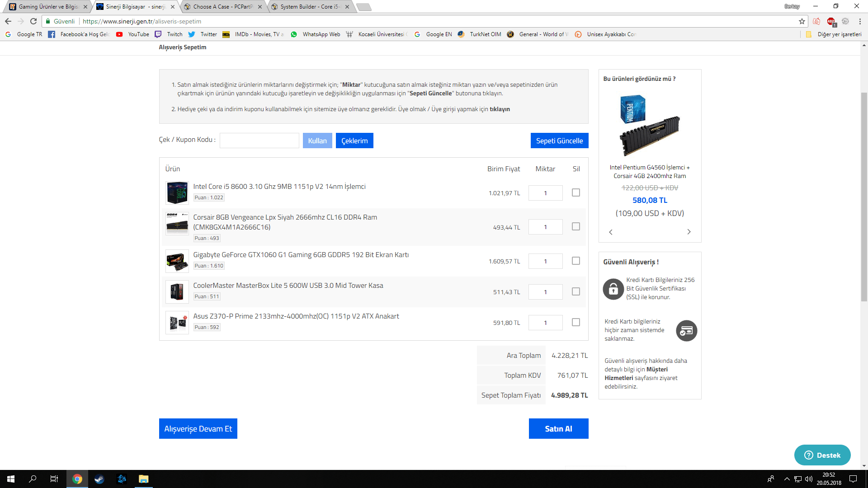Mark Gigabyte GTX1060 for deletion

(x=576, y=261)
